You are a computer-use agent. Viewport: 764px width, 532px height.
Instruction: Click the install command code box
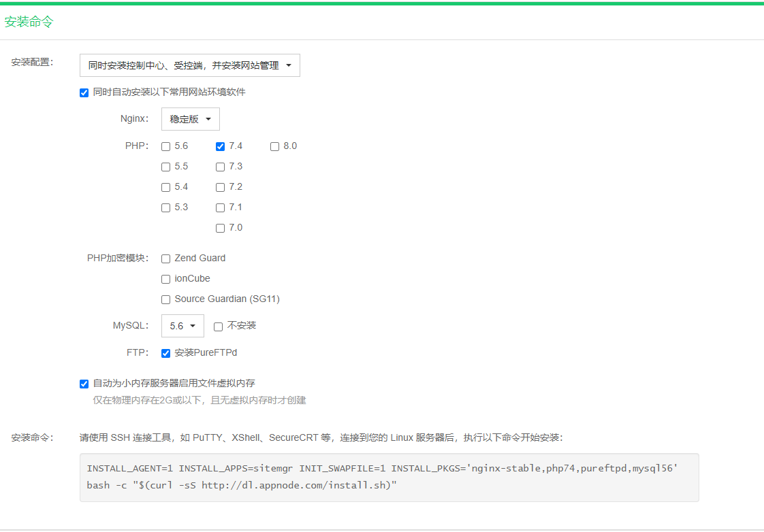coord(389,478)
